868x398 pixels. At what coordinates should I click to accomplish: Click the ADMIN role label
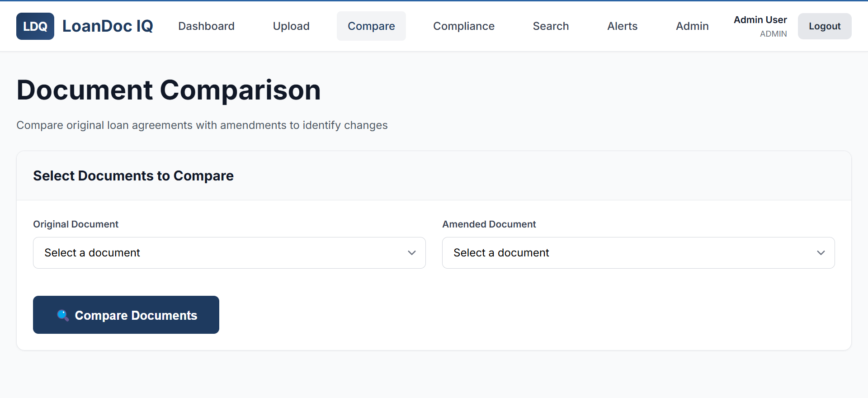(773, 34)
